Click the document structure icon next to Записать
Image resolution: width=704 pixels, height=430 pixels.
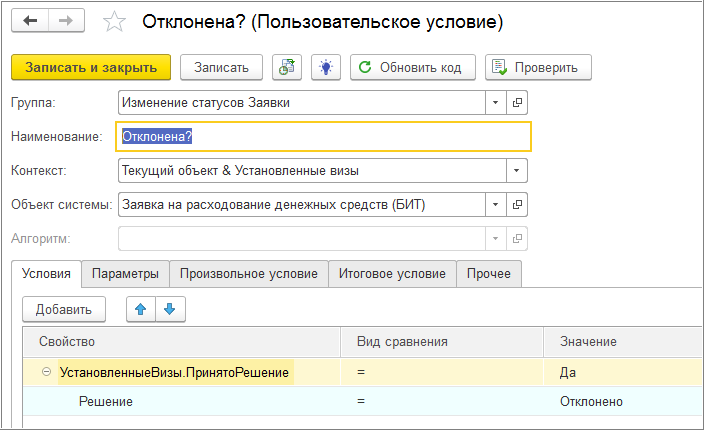point(289,67)
